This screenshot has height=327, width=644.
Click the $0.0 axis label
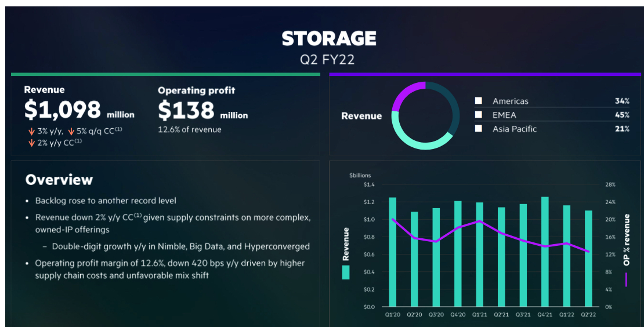click(x=369, y=307)
